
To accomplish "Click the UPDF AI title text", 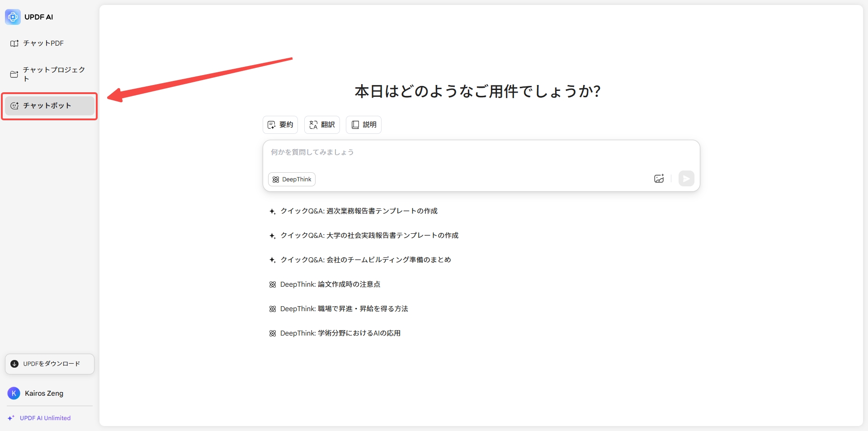I will 39,17.
